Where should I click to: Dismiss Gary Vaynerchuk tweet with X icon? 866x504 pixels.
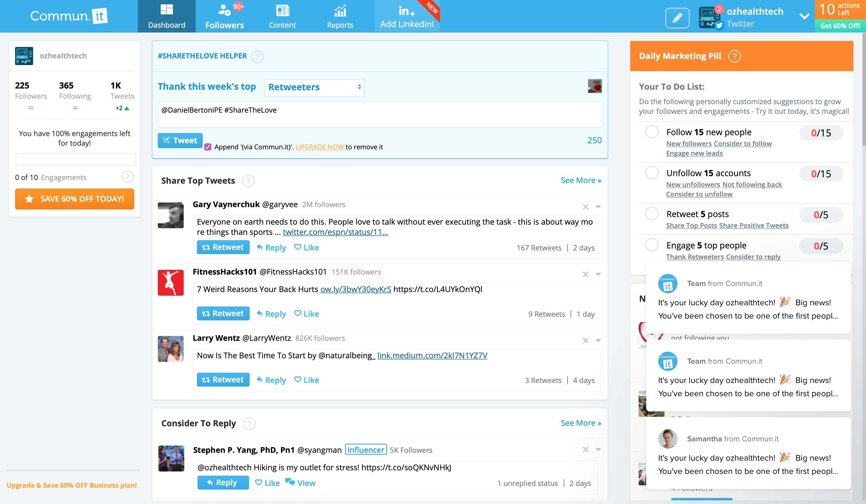[586, 207]
